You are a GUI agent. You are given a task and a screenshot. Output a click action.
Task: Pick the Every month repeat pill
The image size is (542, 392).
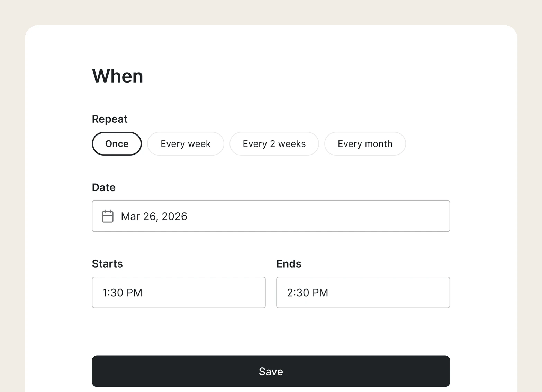click(365, 144)
